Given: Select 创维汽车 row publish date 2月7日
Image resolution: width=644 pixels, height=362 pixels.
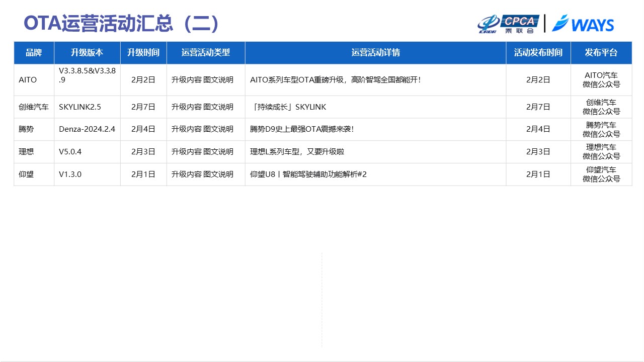Looking at the screenshot, I should [x=538, y=107].
